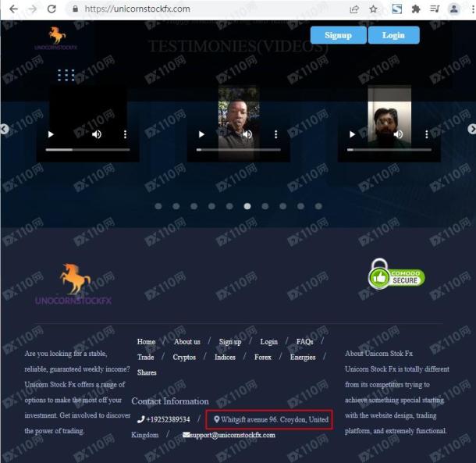Select the eighth carousel dot
This screenshot has height=463, width=476.
283,206
